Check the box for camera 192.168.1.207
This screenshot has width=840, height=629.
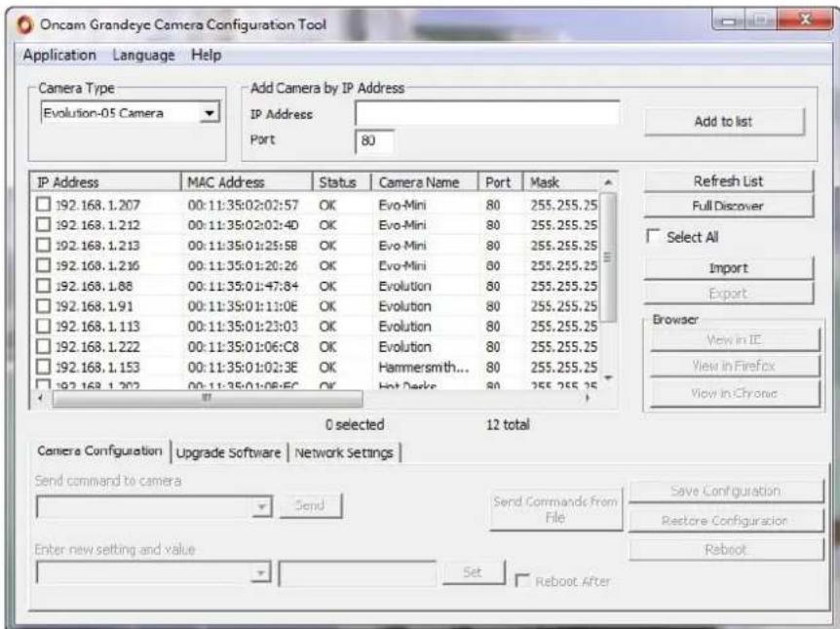44,205
